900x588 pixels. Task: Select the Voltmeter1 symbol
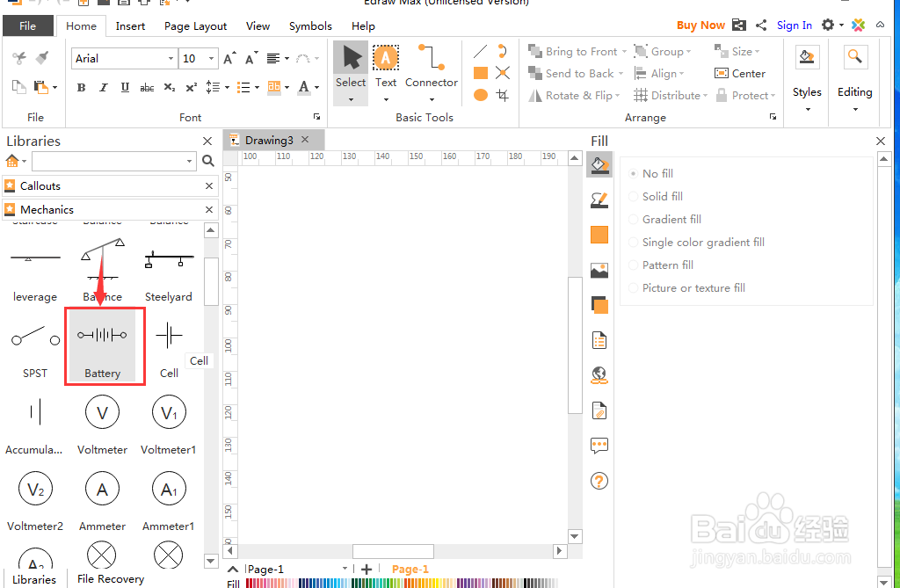pyautogui.click(x=169, y=424)
